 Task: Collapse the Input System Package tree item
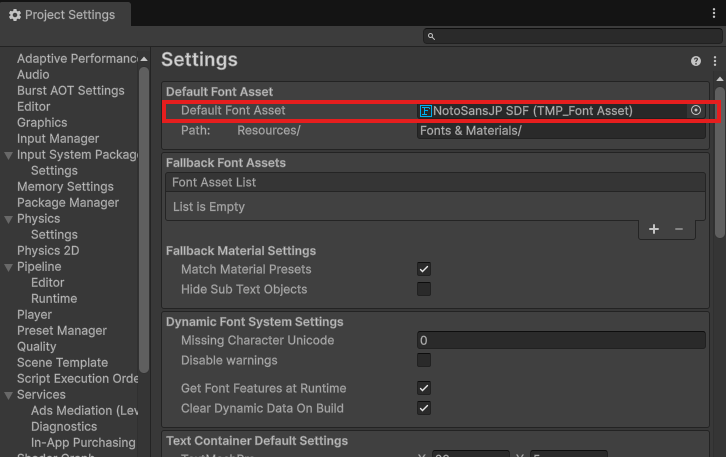coord(8,155)
